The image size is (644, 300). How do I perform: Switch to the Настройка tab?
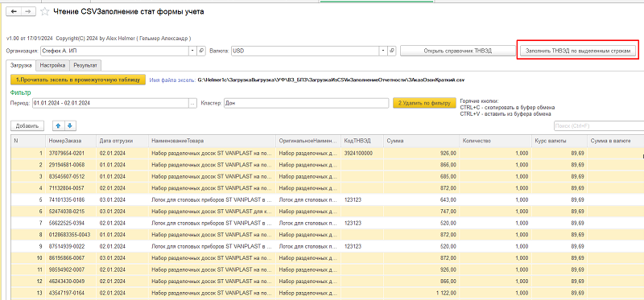52,65
